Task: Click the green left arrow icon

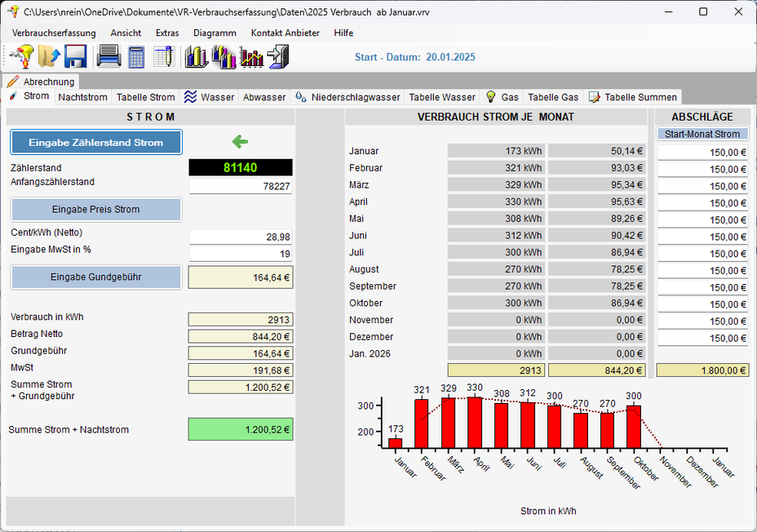Action: [x=240, y=142]
